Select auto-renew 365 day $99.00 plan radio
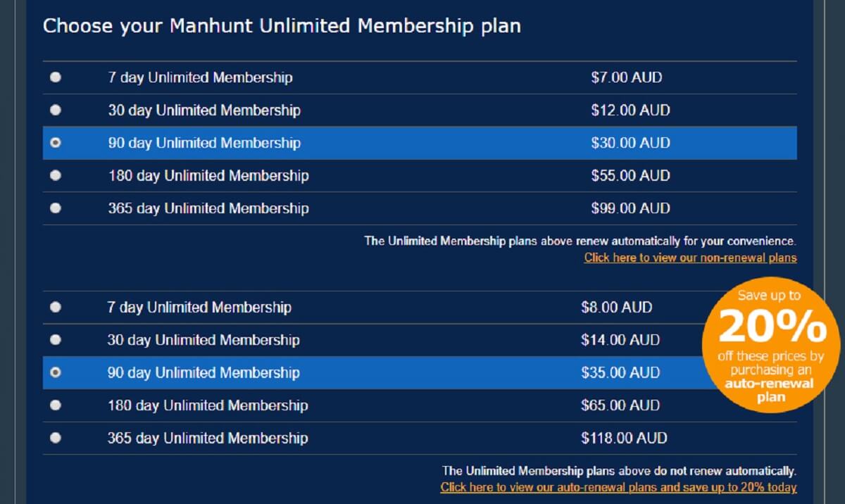Viewport: 845px width, 504px height. click(56, 208)
